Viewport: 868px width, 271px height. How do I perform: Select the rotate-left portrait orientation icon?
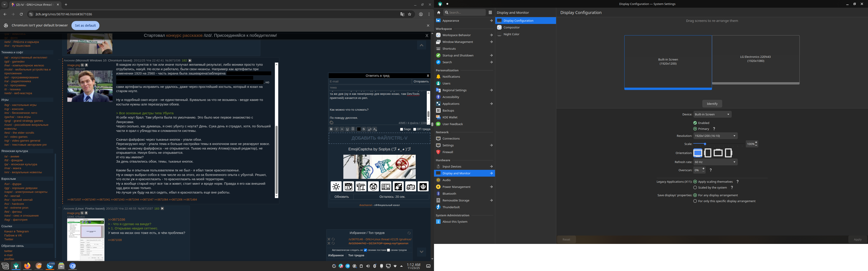(708, 153)
